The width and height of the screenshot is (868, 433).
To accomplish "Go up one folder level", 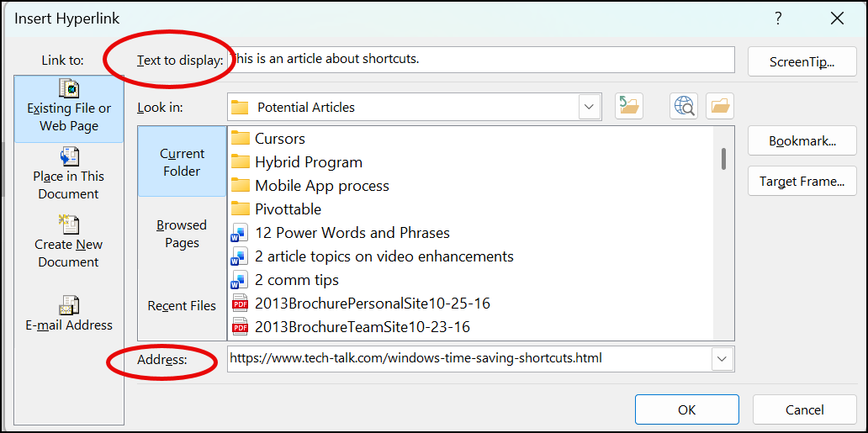I will click(x=629, y=106).
